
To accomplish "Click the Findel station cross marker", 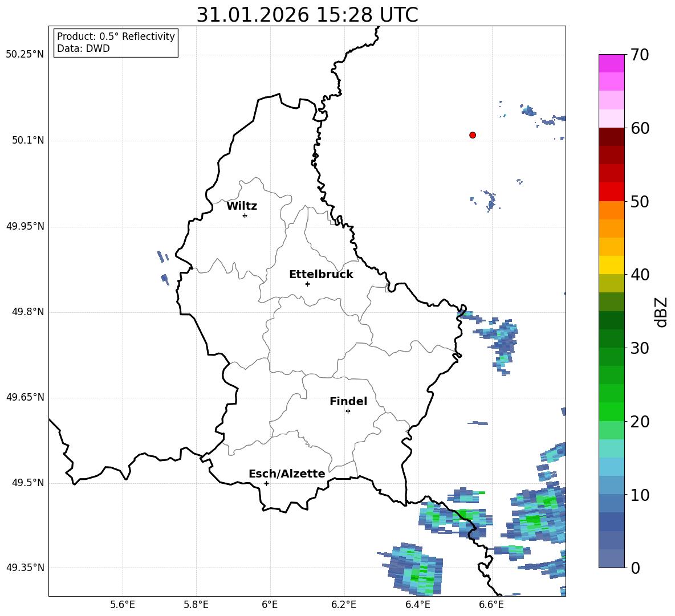I will pyautogui.click(x=348, y=411).
